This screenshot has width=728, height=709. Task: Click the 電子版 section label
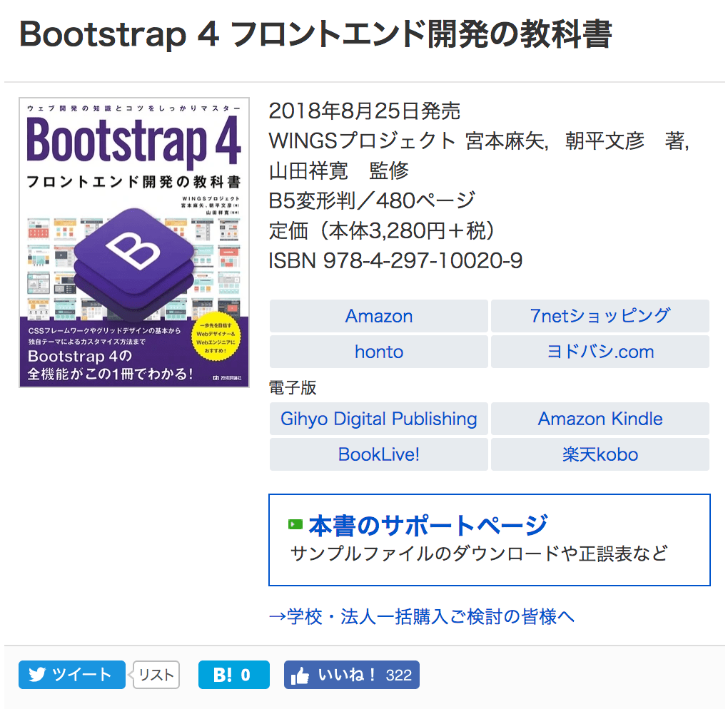point(293,387)
